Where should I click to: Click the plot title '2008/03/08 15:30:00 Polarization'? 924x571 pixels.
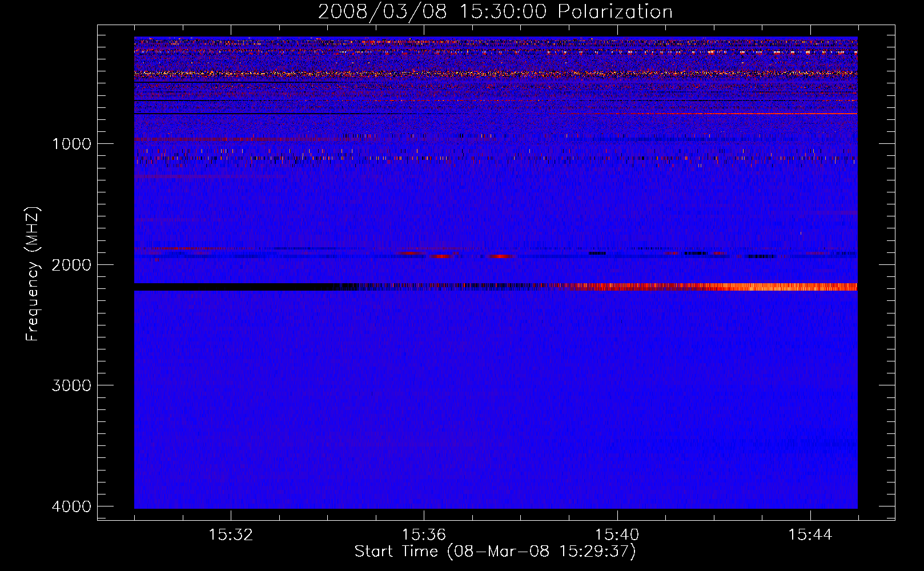(495, 12)
